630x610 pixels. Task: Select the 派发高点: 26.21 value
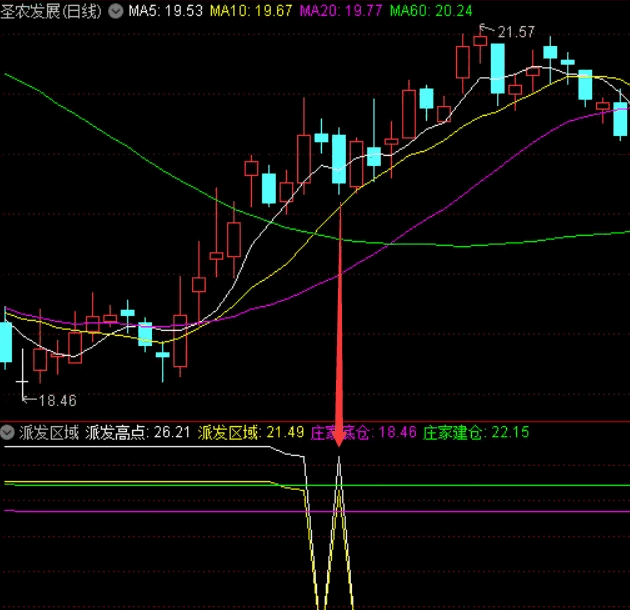[x=138, y=433]
